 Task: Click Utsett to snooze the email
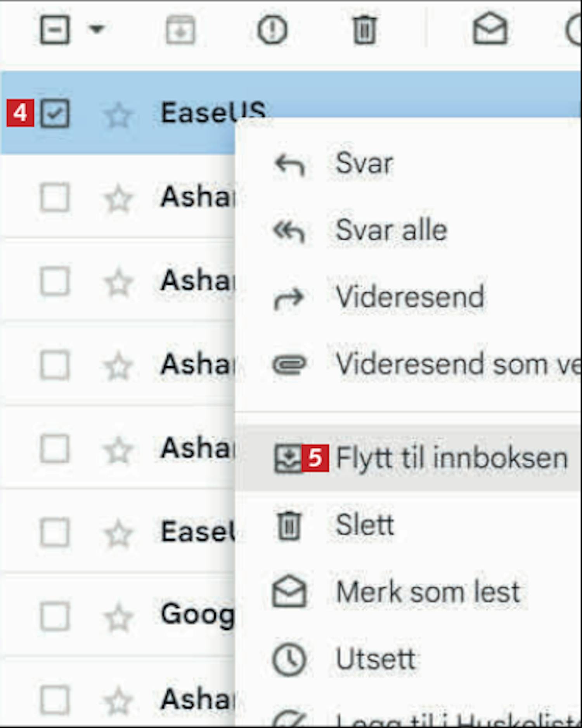click(x=376, y=659)
